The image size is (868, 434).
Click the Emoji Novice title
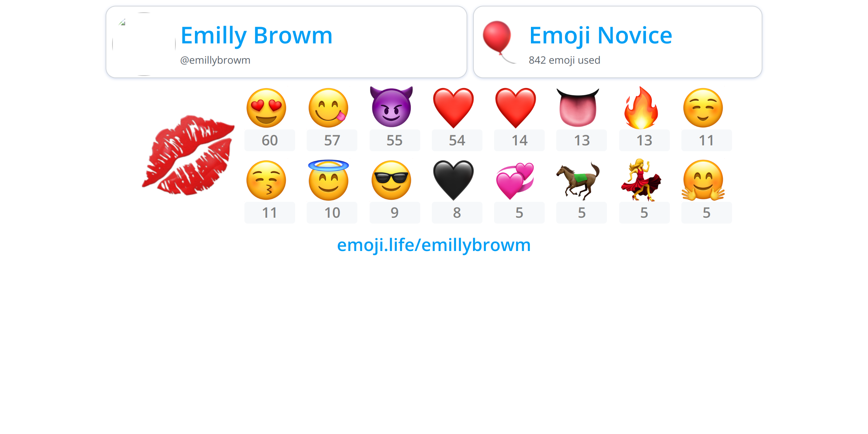click(x=600, y=35)
